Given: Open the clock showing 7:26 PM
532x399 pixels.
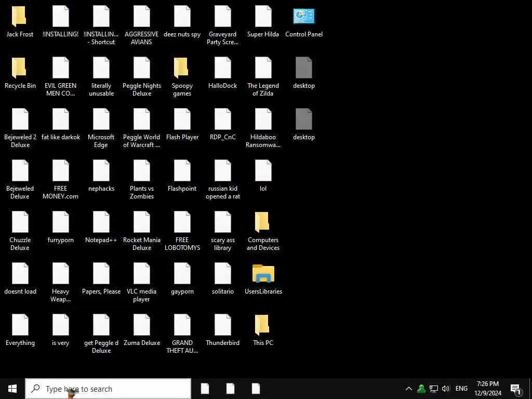Looking at the screenshot, I should (487, 389).
